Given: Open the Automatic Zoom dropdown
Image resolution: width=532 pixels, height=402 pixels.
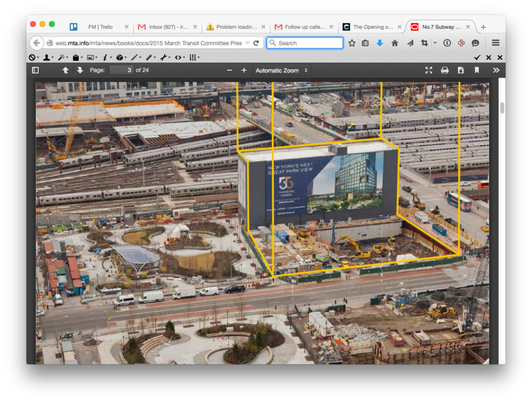Looking at the screenshot, I should point(281,70).
